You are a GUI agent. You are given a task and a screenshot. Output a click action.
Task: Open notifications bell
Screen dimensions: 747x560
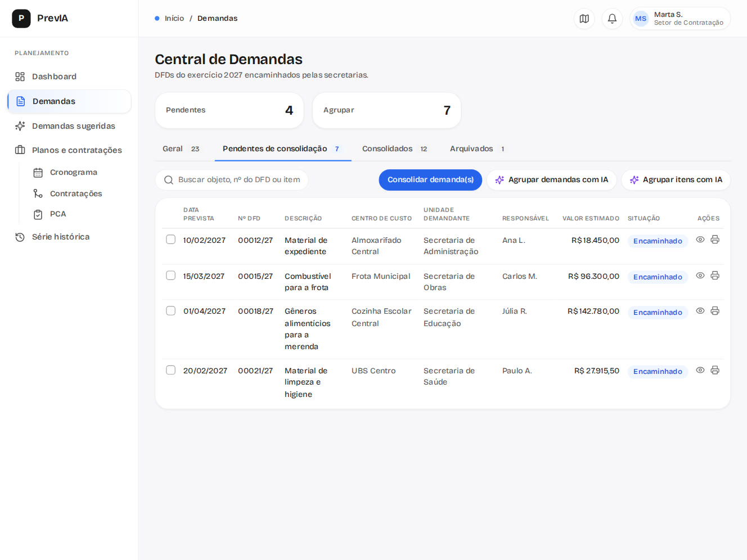coord(612,19)
